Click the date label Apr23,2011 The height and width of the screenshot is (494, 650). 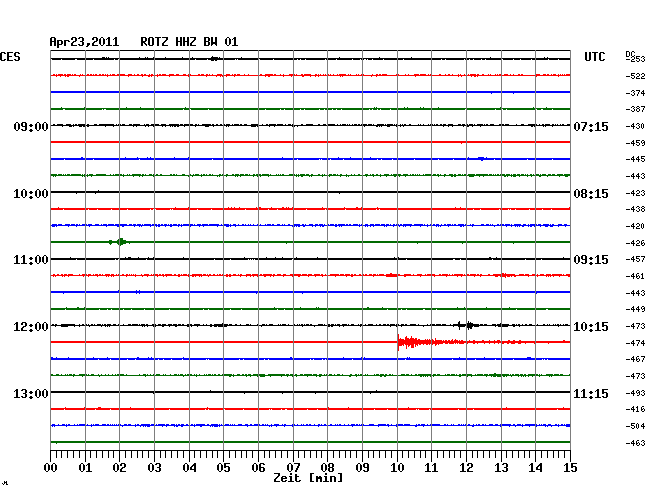(84, 42)
